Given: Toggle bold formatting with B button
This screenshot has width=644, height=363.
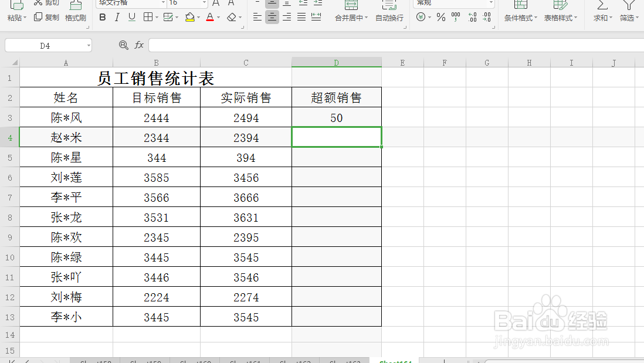Looking at the screenshot, I should click(103, 17).
